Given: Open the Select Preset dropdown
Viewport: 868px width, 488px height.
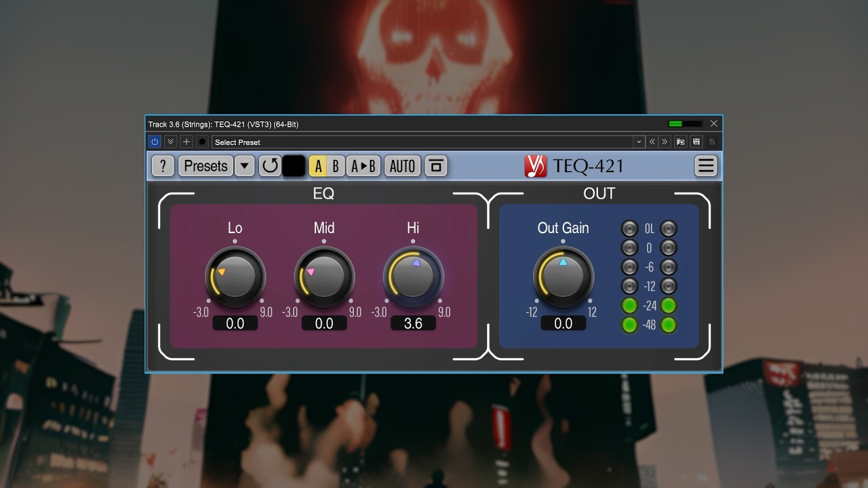Looking at the screenshot, I should coord(428,142).
